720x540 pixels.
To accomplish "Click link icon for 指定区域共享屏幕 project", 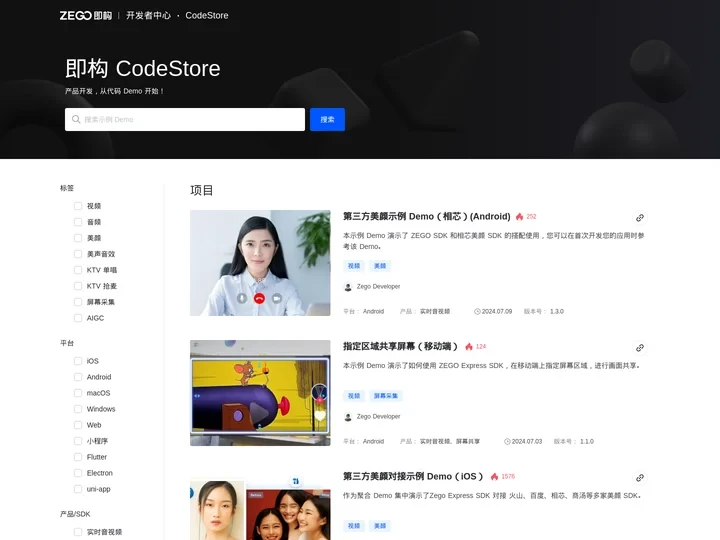I will (640, 348).
